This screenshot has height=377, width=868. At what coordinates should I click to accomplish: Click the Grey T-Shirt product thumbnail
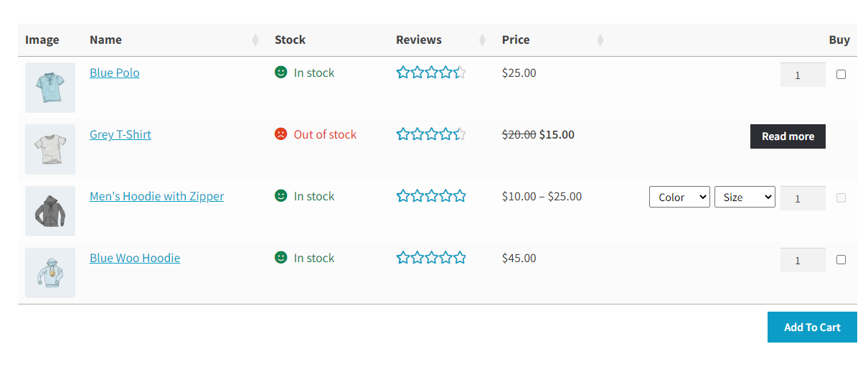pos(50,149)
